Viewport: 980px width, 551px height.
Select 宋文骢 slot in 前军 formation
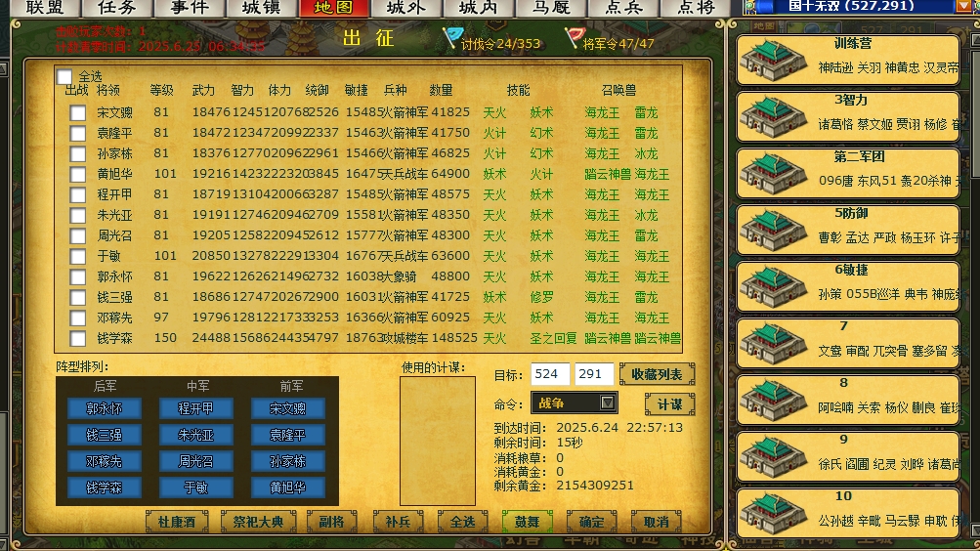click(x=288, y=408)
